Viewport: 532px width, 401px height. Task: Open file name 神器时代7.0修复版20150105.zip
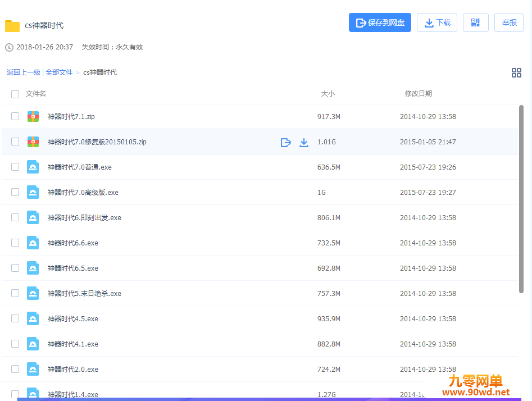coord(97,142)
